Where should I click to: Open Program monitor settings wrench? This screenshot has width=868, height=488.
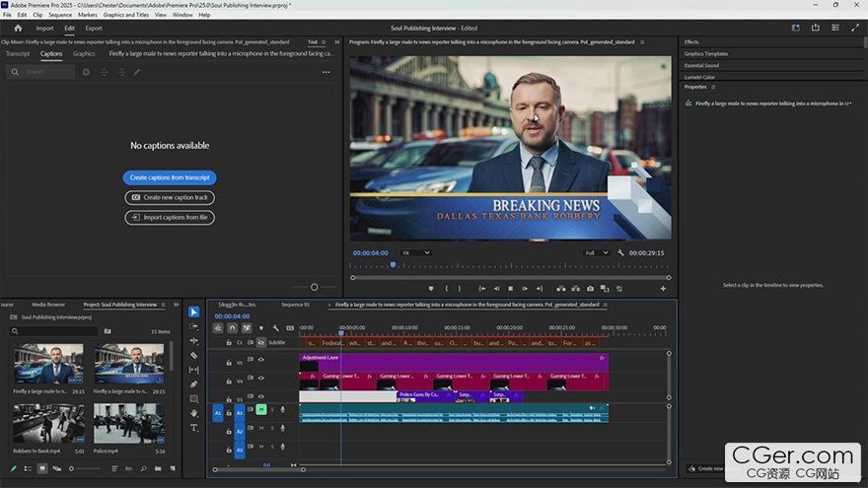[620, 252]
